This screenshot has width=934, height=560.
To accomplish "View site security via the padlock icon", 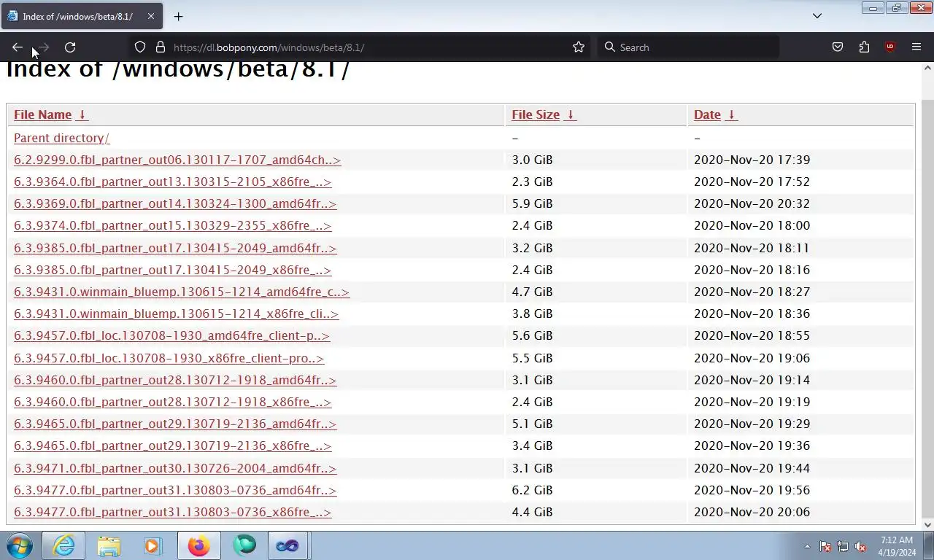I will pyautogui.click(x=161, y=47).
